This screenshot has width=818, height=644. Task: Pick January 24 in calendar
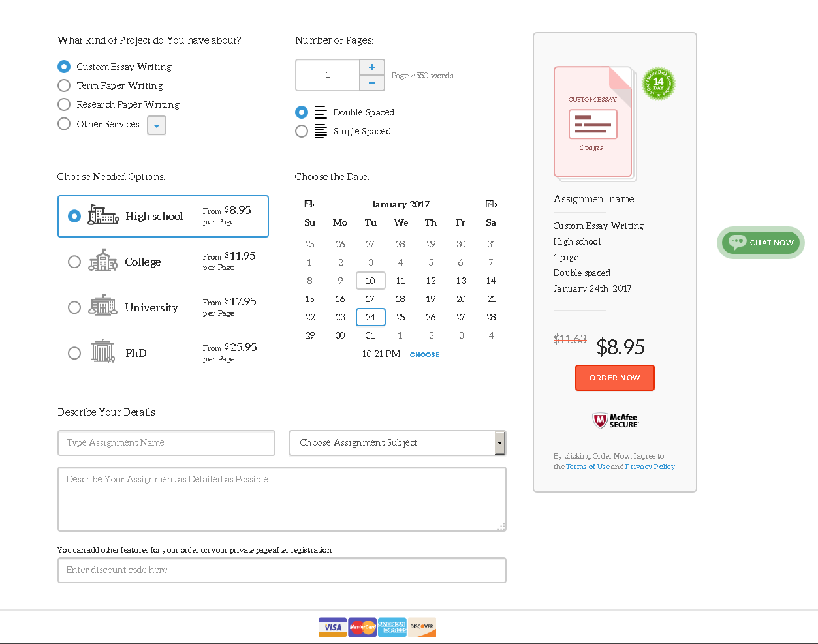370,317
